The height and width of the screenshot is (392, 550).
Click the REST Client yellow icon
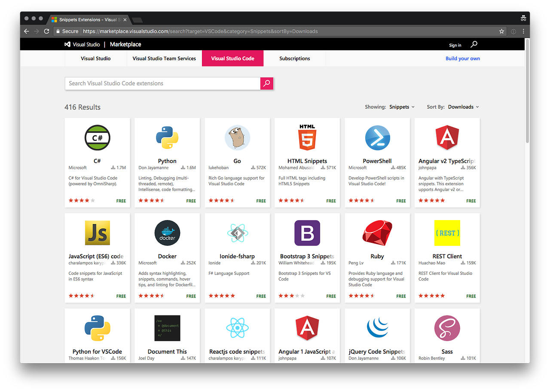point(447,233)
